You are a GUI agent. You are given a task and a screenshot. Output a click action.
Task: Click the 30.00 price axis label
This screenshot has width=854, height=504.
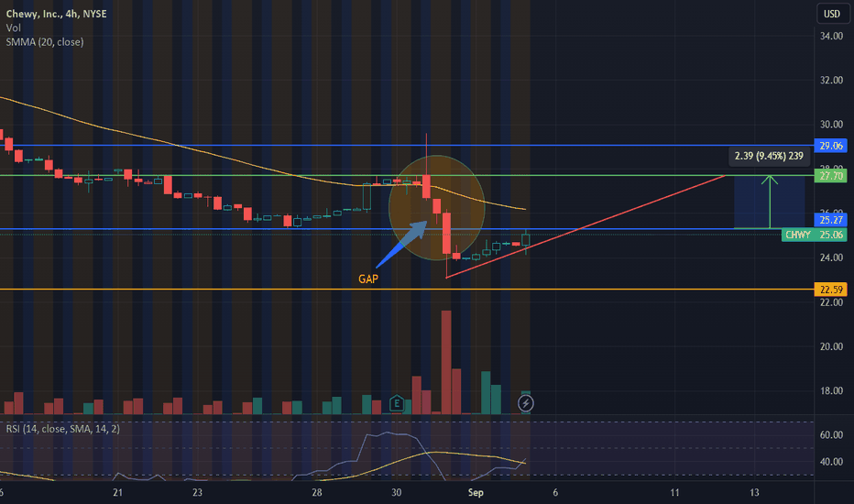[x=831, y=125]
